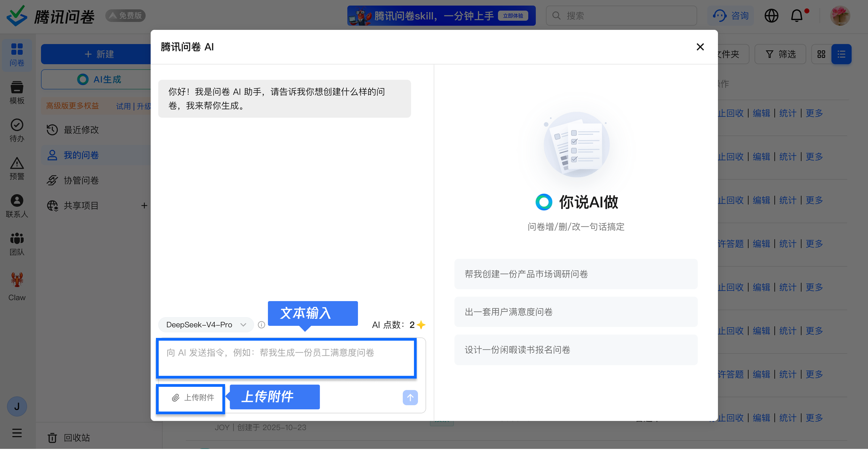This screenshot has width=868, height=450.
Task: Click the 上传附件 upload attachment button
Action: 193,398
